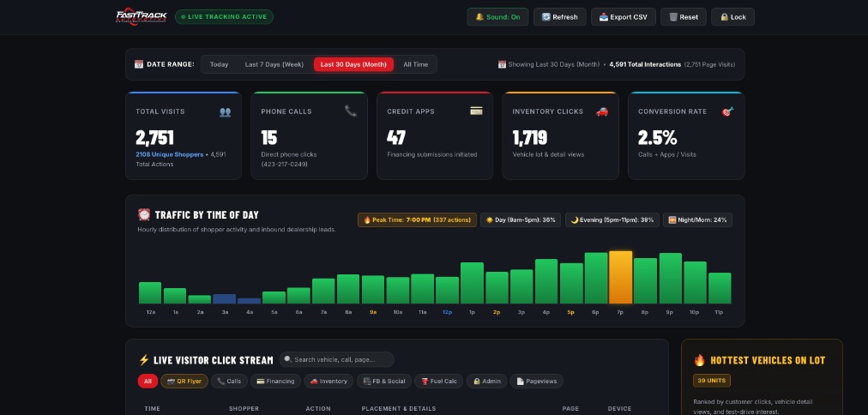Click the Phone Calls handset icon
Image resolution: width=868 pixels, height=415 pixels.
coord(351,111)
